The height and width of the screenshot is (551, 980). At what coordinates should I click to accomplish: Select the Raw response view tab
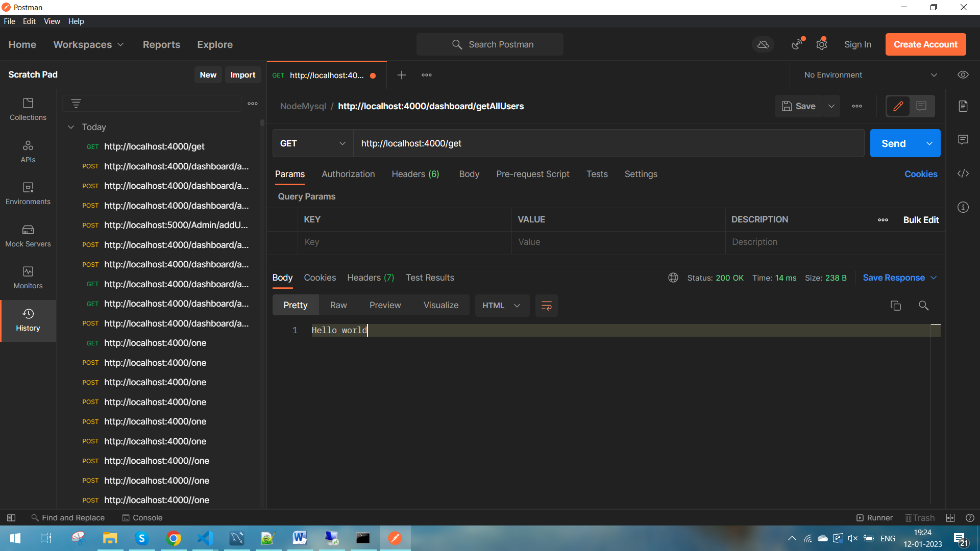(x=338, y=305)
